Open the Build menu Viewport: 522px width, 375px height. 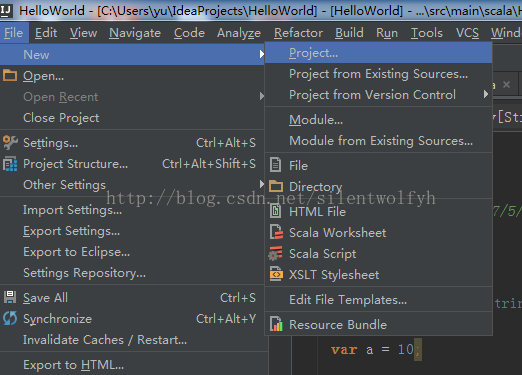(349, 33)
